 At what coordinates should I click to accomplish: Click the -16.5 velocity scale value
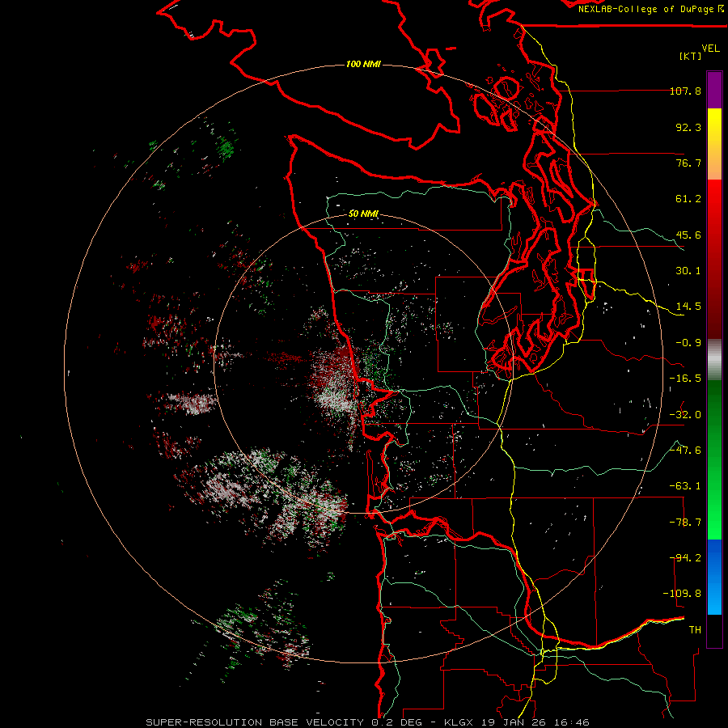click(685, 379)
